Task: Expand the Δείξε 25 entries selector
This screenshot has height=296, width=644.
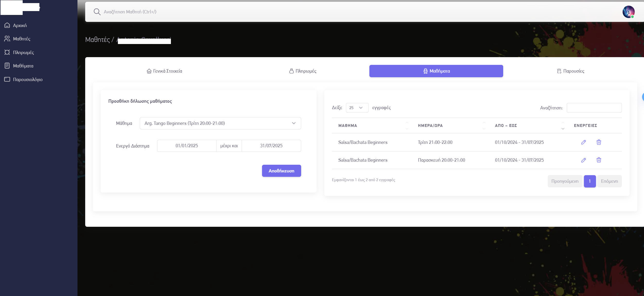Action: [x=357, y=108]
